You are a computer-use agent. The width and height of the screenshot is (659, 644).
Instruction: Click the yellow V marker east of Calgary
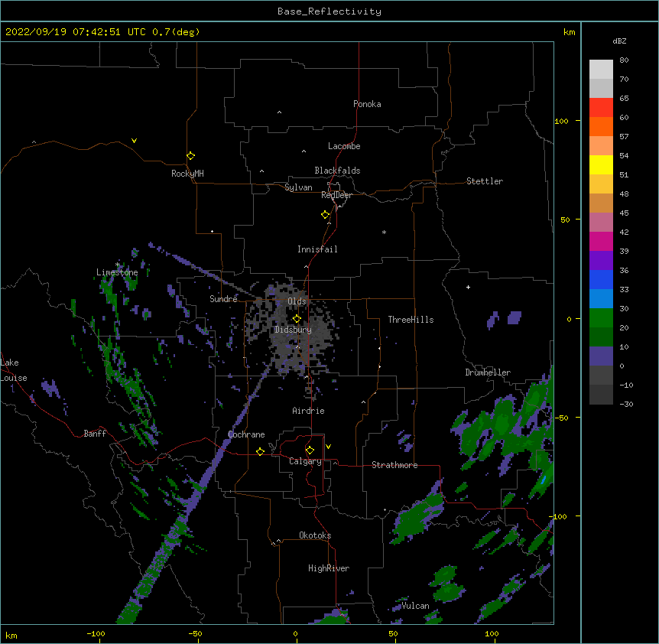click(x=328, y=447)
